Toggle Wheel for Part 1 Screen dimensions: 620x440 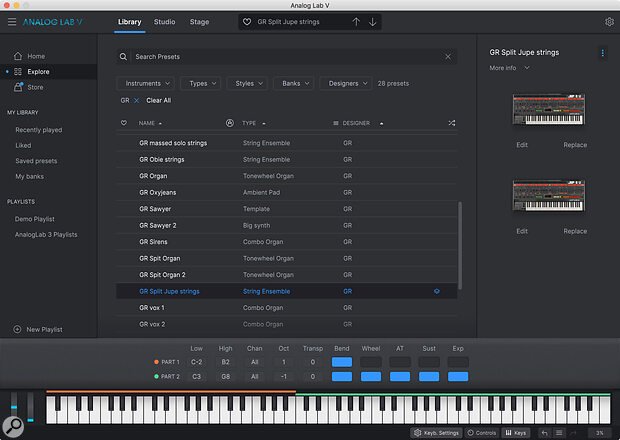pos(371,362)
